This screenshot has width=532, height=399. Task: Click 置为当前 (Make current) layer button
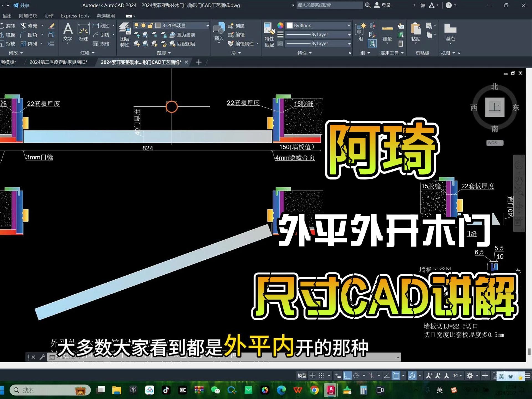coord(182,35)
